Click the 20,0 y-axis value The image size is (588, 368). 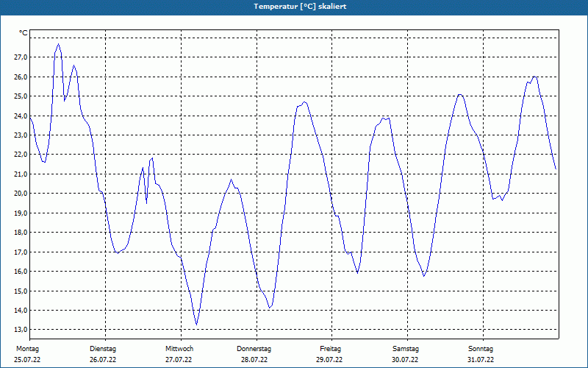(x=21, y=194)
